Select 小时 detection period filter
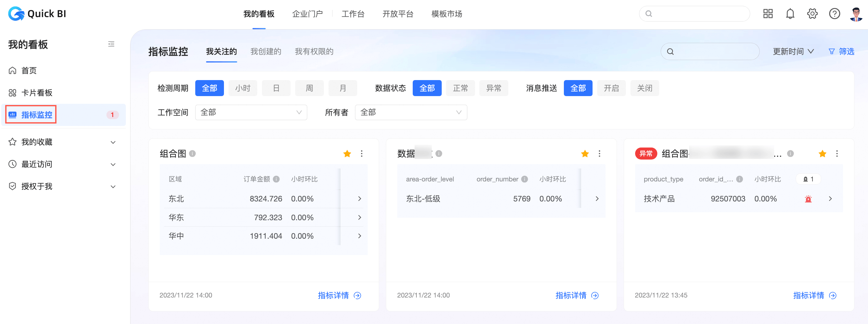The width and height of the screenshot is (868, 324). click(243, 88)
